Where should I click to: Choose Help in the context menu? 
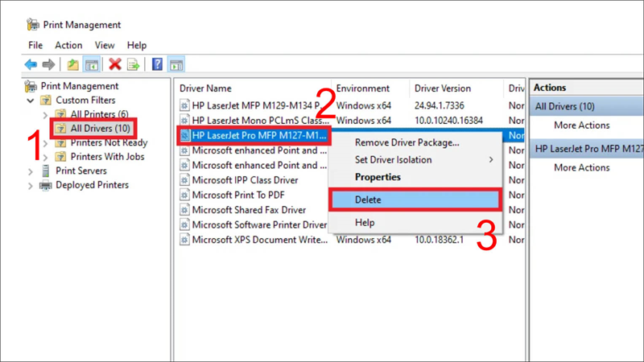415,223
